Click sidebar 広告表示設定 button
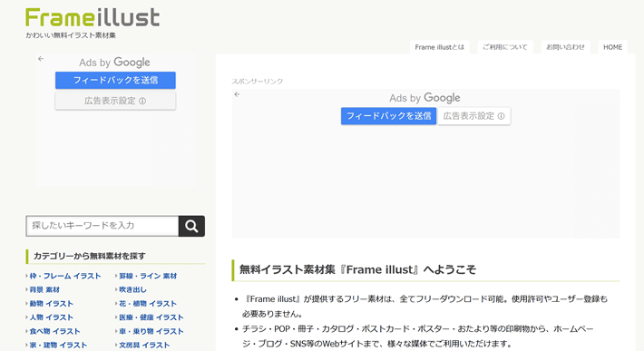The image size is (644, 351). point(115,101)
